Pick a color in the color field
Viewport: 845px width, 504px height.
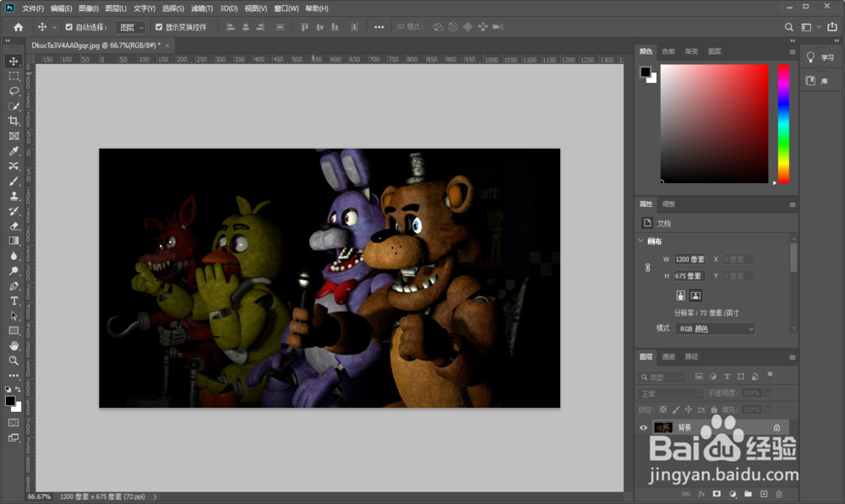point(715,124)
